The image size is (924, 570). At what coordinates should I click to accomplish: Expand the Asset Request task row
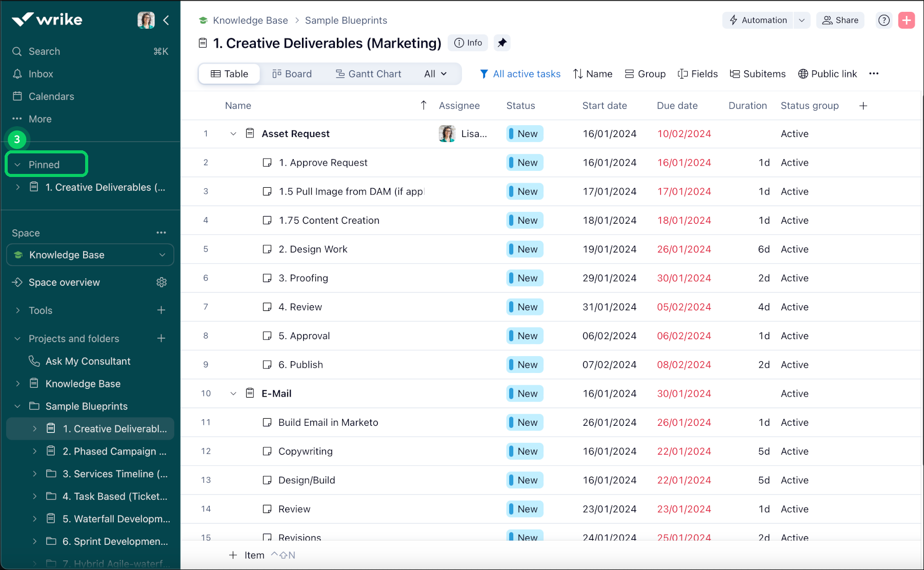click(233, 133)
